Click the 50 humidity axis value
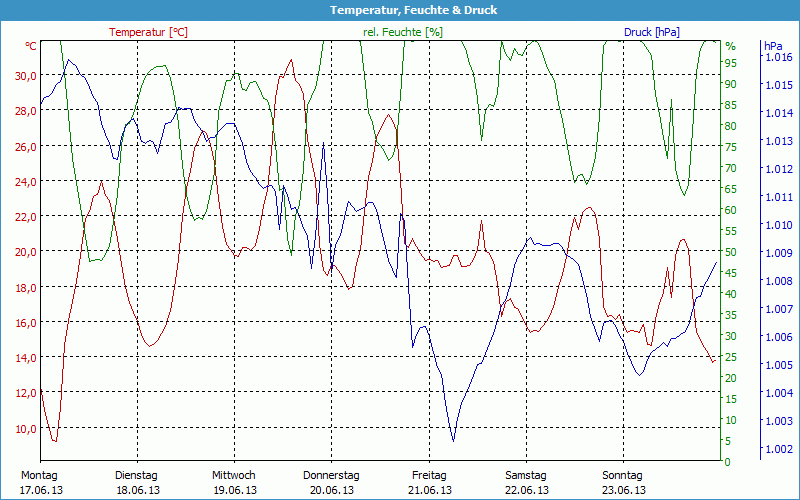The image size is (800, 500). (731, 252)
